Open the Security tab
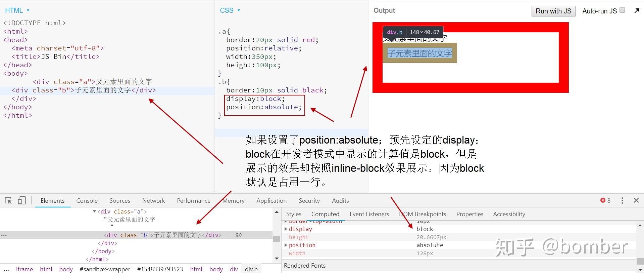644x273 pixels. pyautogui.click(x=309, y=201)
